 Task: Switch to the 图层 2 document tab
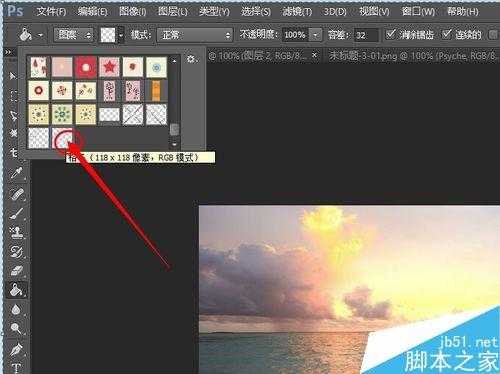pos(258,56)
